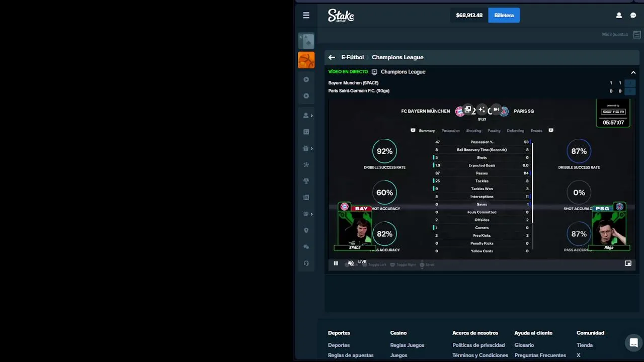
Task: Click the handshake sponsorship icon in sidebar
Action: point(306,214)
